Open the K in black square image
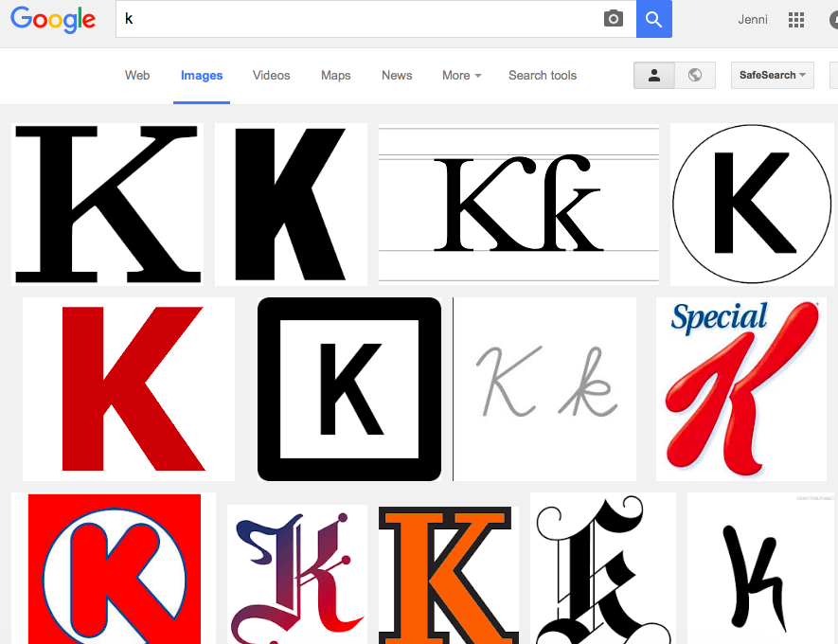838x644 pixels. click(349, 389)
